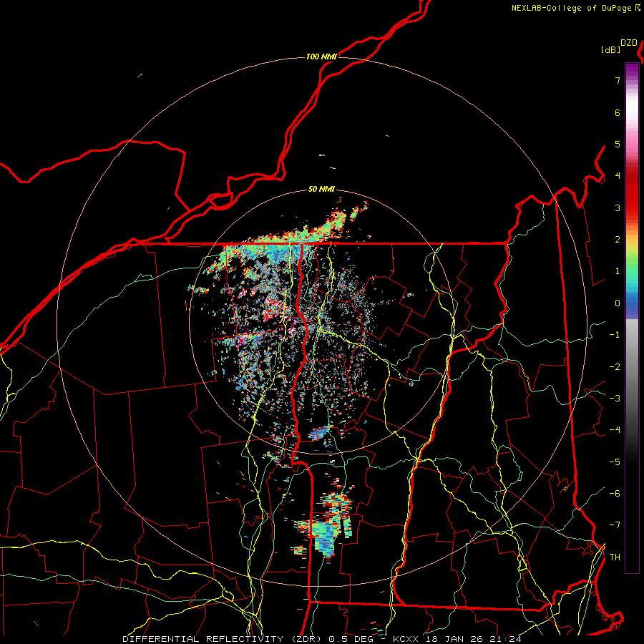Click 'DIFFERENTIAL REFLECTIVITY' in the bottom caption
Screen dimensions: 644x644
pyautogui.click(x=203, y=639)
